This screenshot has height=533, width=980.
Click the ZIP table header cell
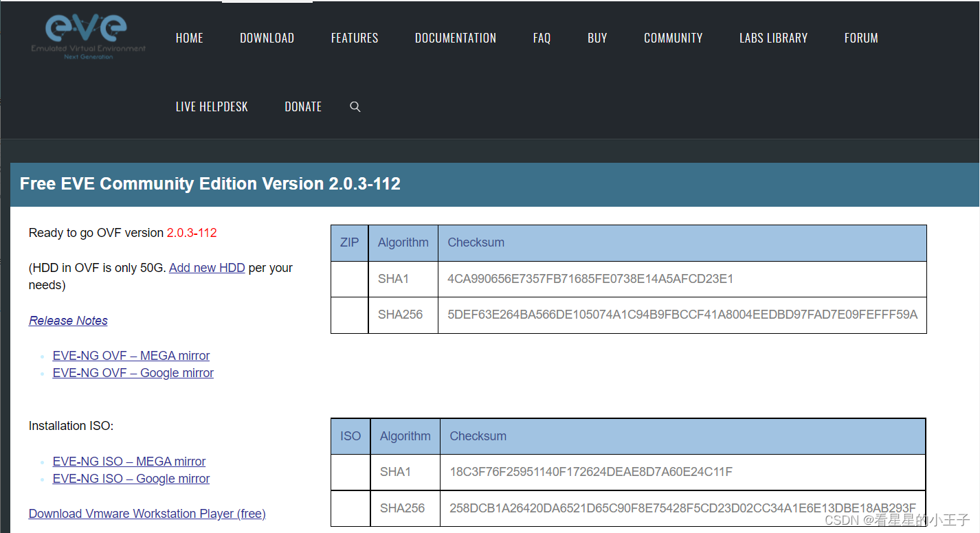(x=350, y=242)
